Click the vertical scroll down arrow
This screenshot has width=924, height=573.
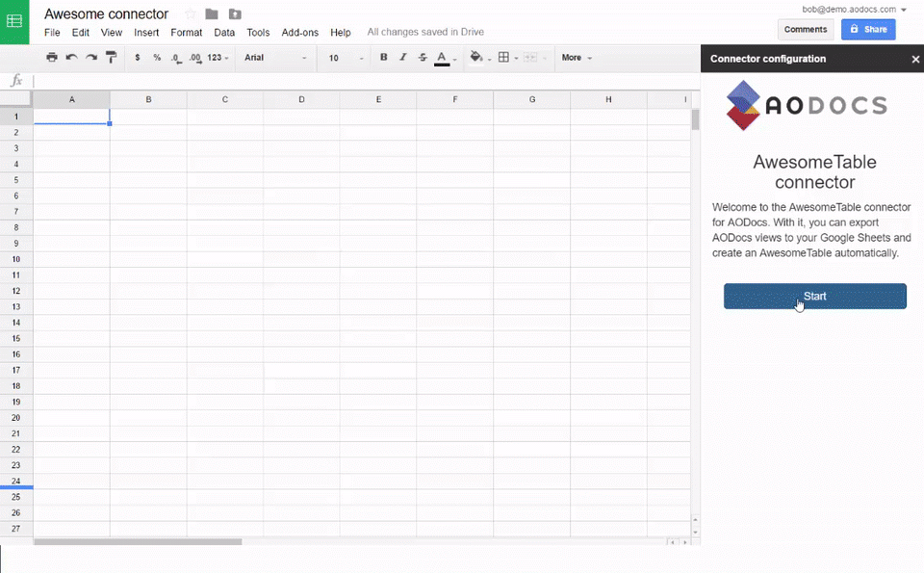click(x=695, y=532)
